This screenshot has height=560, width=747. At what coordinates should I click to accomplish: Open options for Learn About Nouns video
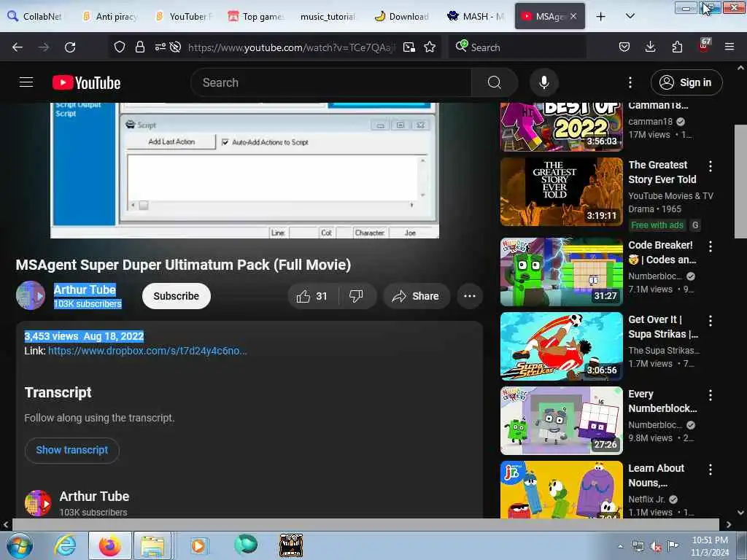711,470
